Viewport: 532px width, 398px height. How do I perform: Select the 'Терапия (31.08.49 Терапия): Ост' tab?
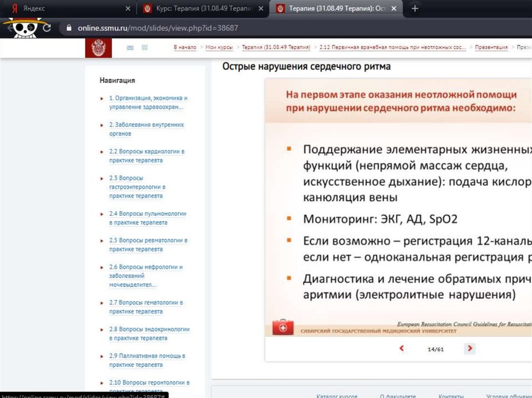336,8
